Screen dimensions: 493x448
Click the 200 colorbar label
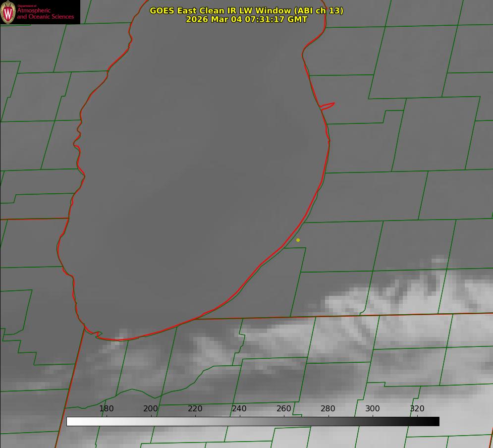point(151,408)
